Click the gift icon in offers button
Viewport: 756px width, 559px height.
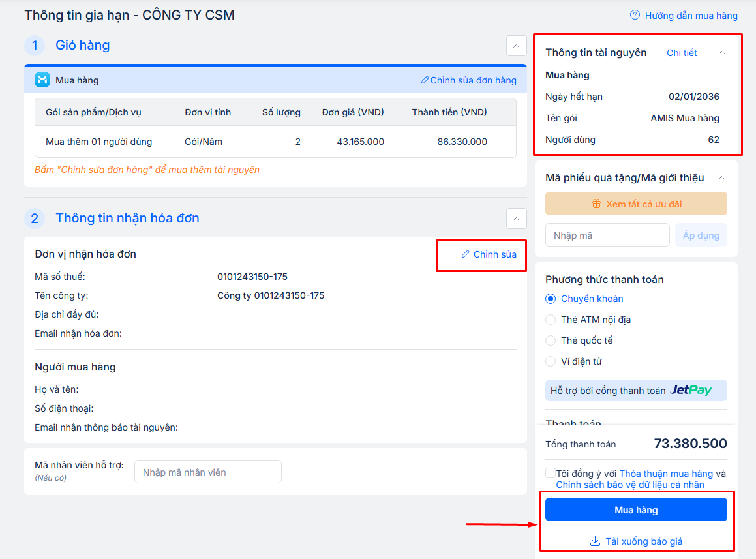pyautogui.click(x=596, y=204)
